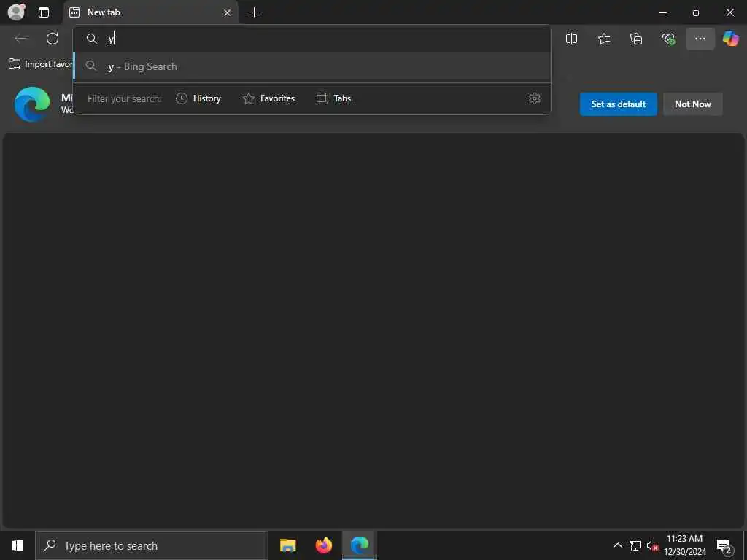The image size is (747, 560).
Task: Open the tab actions menu icon
Action: [44, 12]
